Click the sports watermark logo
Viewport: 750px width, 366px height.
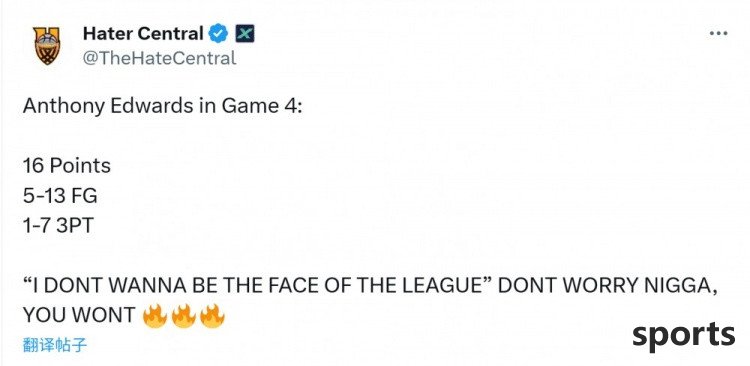pos(684,336)
